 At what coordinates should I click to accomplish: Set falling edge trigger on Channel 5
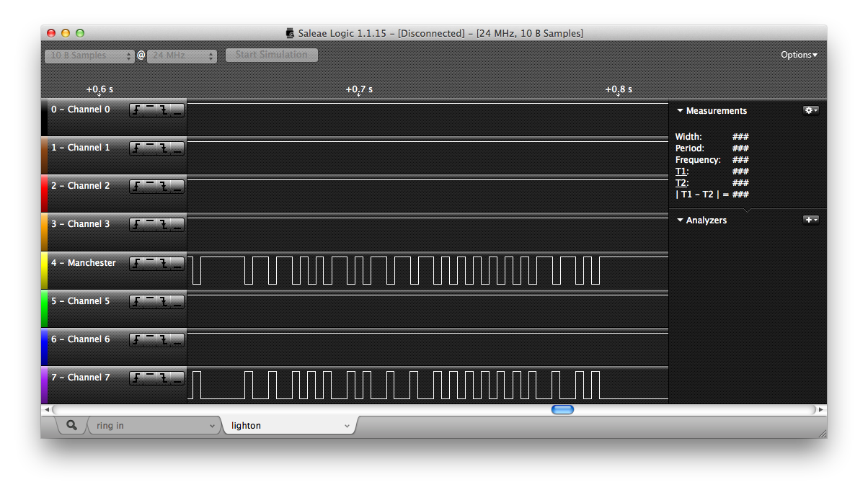164,301
